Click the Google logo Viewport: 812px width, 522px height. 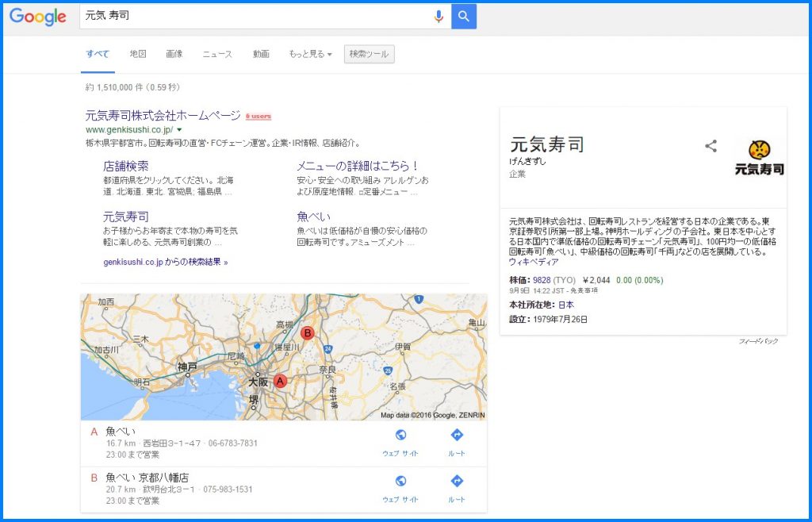(x=38, y=17)
